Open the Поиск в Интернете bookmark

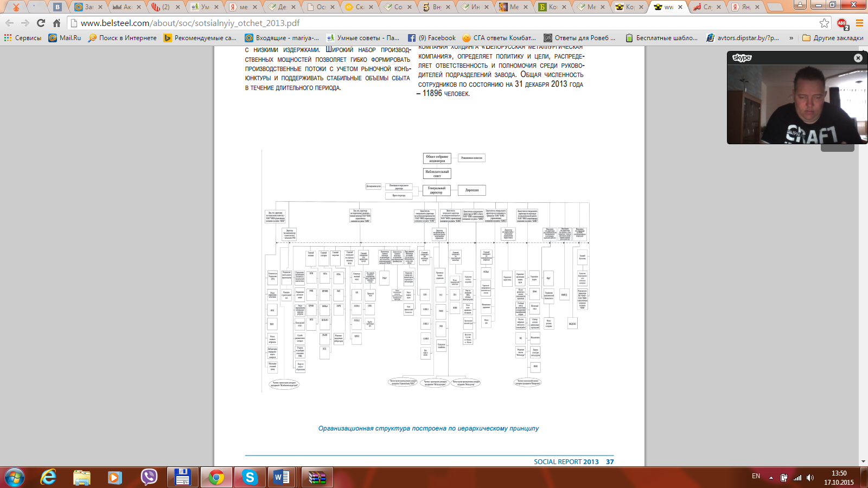coord(122,38)
